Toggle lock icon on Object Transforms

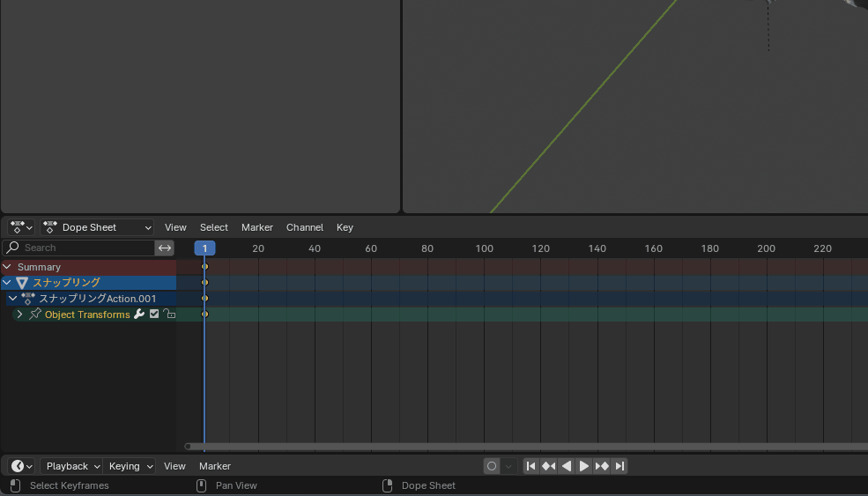click(x=169, y=314)
